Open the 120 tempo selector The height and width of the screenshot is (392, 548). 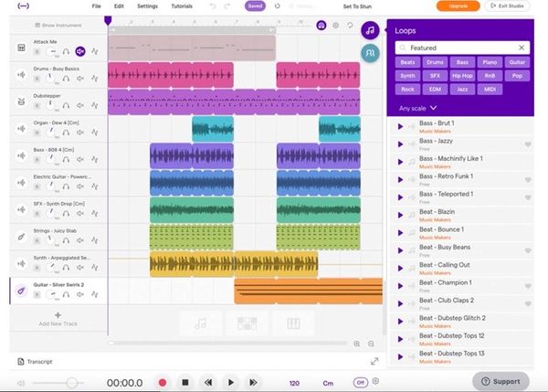tap(294, 383)
